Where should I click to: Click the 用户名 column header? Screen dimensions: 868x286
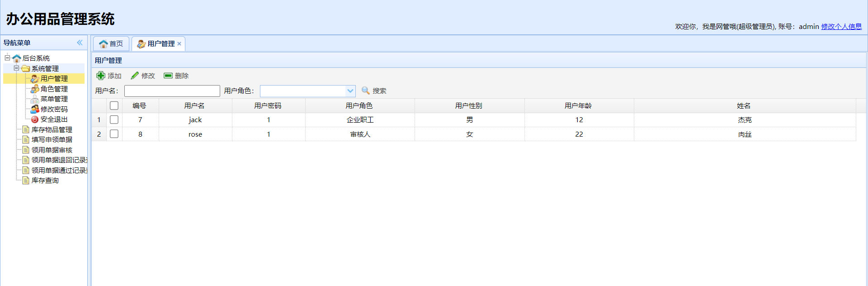195,105
